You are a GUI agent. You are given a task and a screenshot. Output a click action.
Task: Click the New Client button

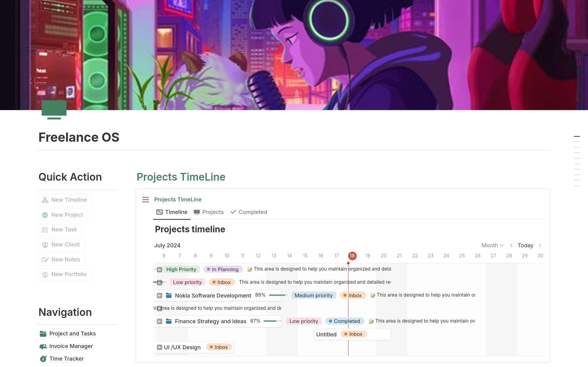[61, 245]
